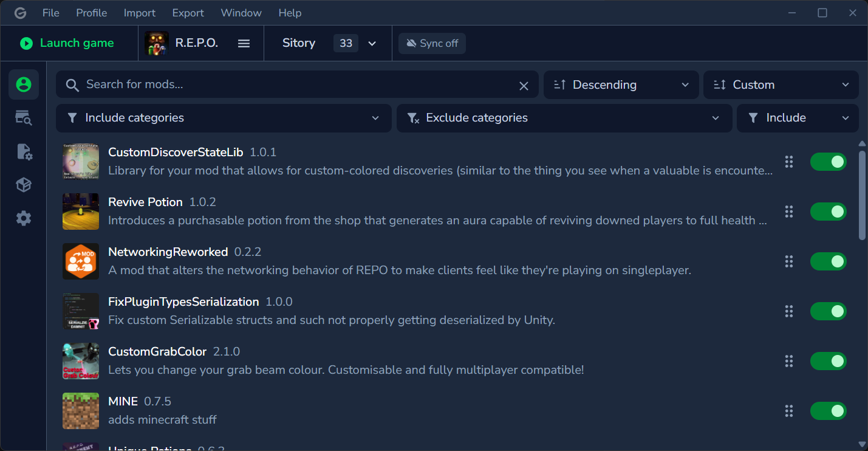Open the Window menu
The height and width of the screenshot is (451, 868).
[x=241, y=13]
